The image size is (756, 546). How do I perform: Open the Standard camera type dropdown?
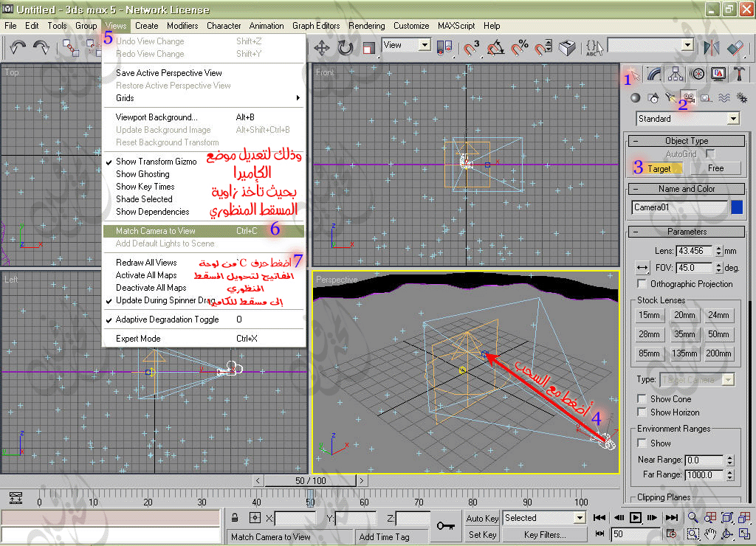[733, 119]
